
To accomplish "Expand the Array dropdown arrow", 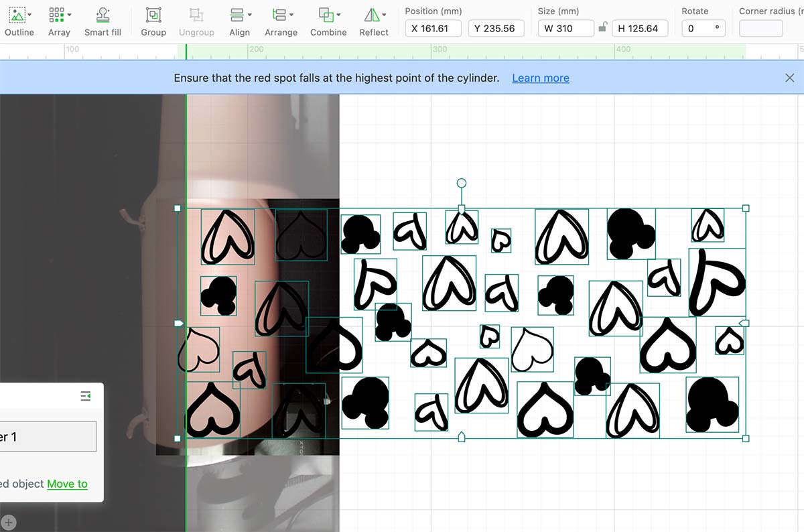I will point(70,15).
